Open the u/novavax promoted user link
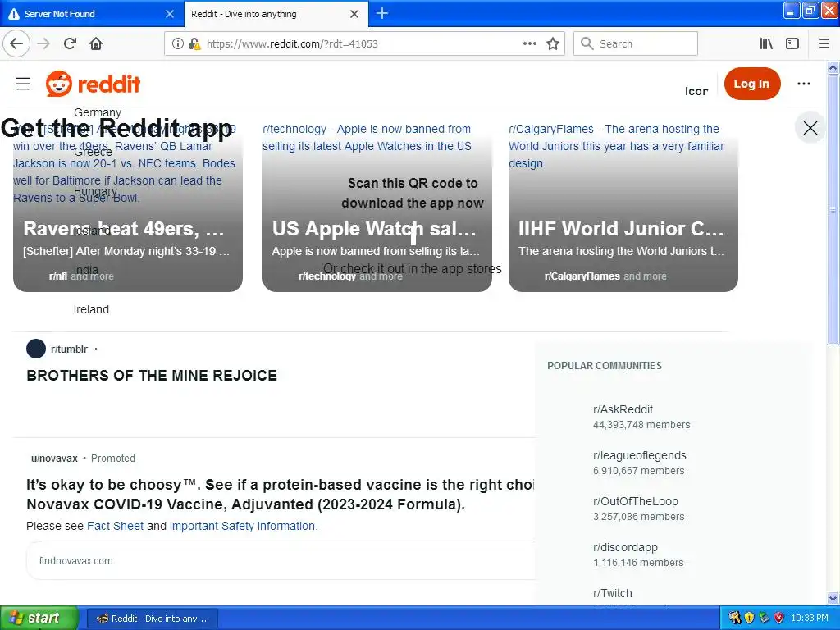This screenshot has width=840, height=630. coord(54,459)
